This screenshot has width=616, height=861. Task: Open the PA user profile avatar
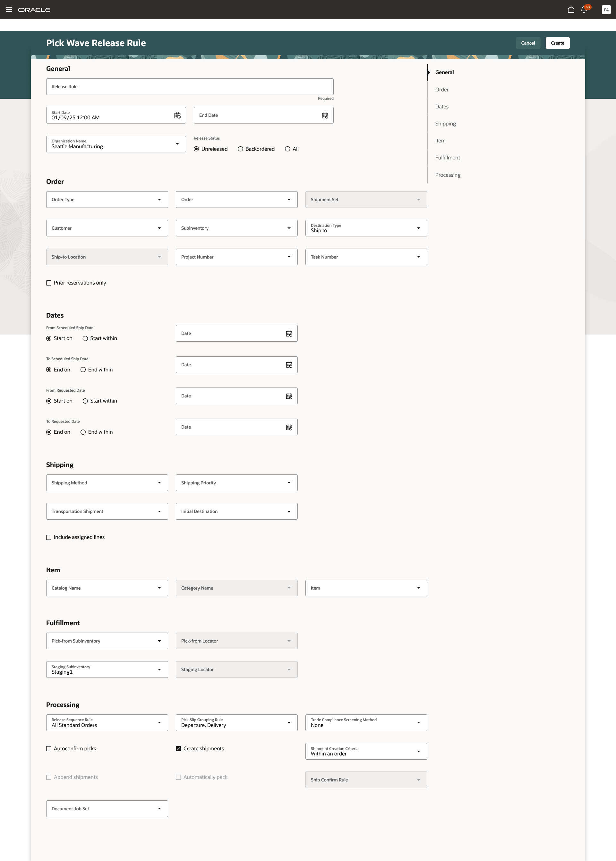tap(606, 10)
